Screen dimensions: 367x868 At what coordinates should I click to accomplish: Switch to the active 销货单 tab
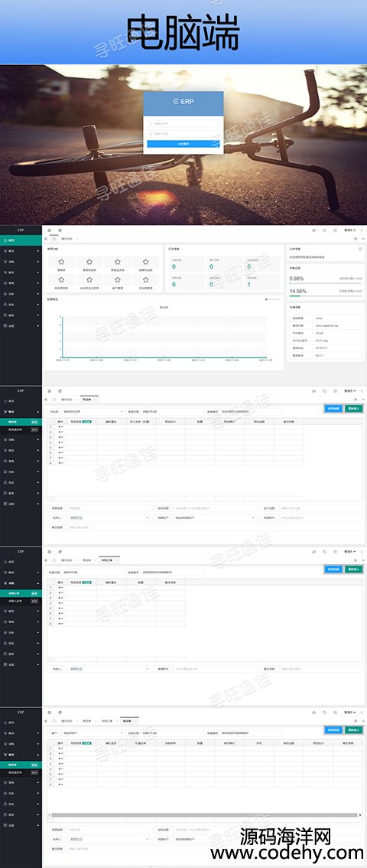coord(128,721)
